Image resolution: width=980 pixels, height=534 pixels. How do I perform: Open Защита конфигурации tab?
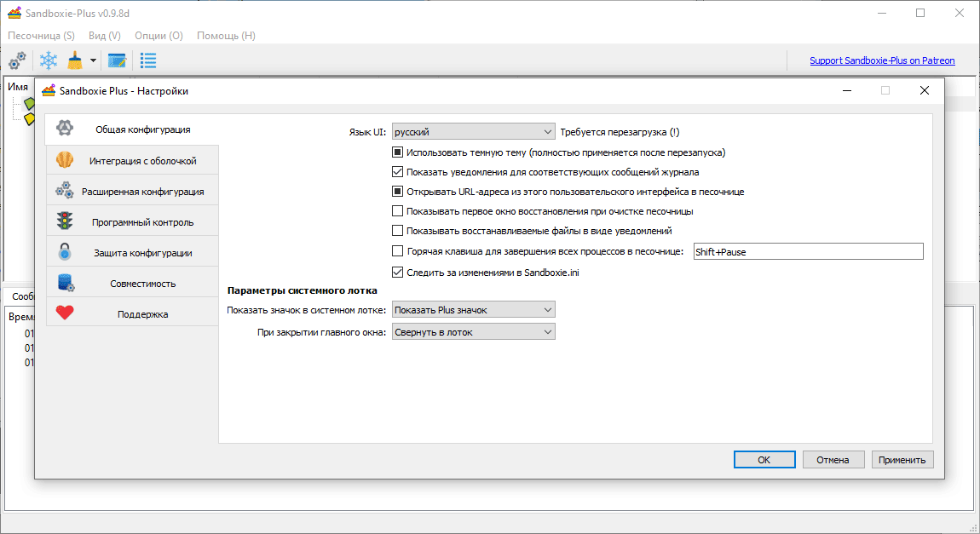tap(132, 252)
